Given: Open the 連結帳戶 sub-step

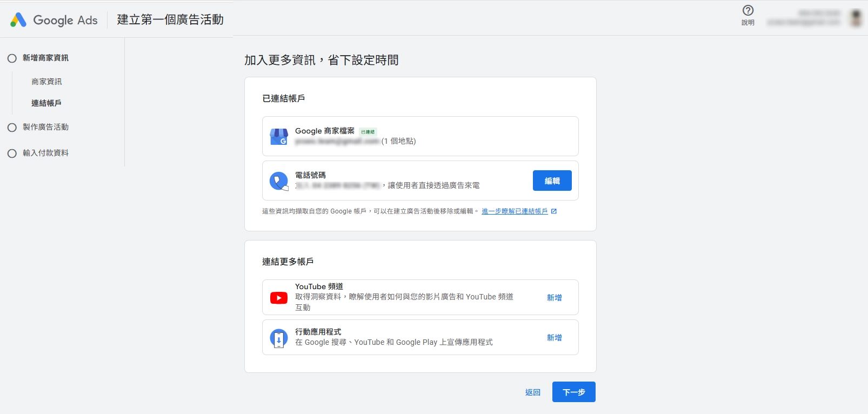Looking at the screenshot, I should pos(46,103).
